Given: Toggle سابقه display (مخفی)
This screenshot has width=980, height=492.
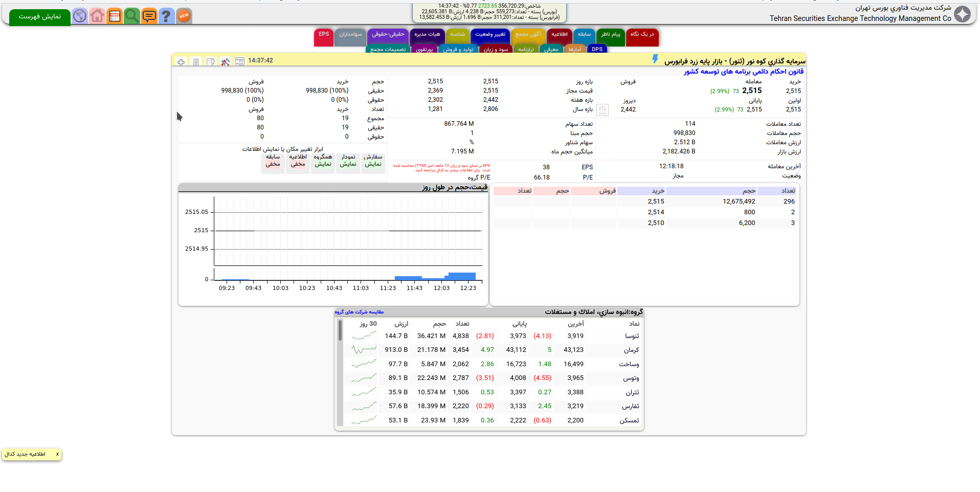Looking at the screenshot, I should tap(273, 163).
